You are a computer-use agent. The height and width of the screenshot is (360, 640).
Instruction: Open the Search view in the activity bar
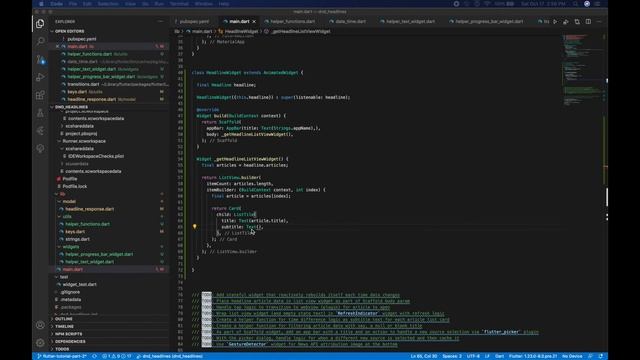coord(40,41)
